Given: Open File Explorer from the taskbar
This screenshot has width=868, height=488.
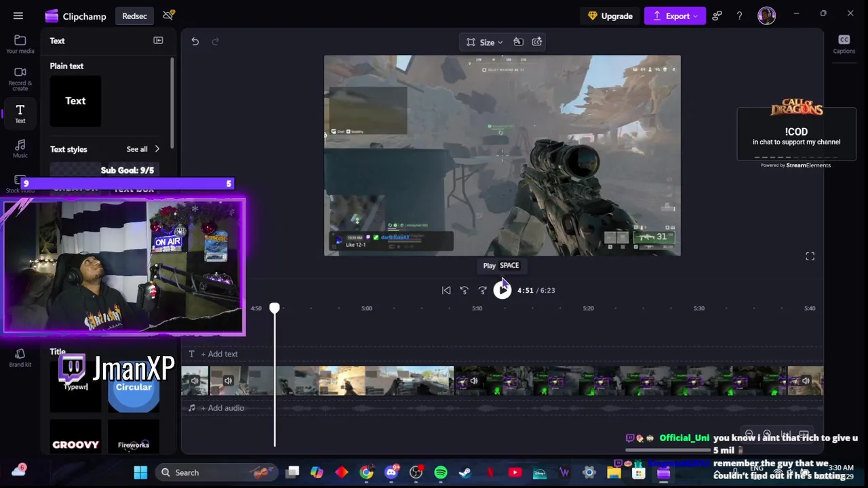Looking at the screenshot, I should click(614, 472).
